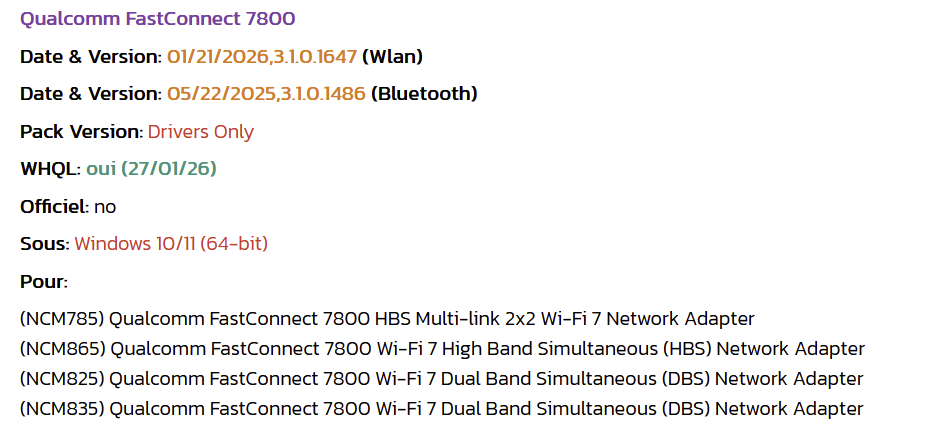Select the NCM785 HBS Multi-link 2x2 adapter line
The height and width of the screenshot is (435, 935).
click(387, 319)
